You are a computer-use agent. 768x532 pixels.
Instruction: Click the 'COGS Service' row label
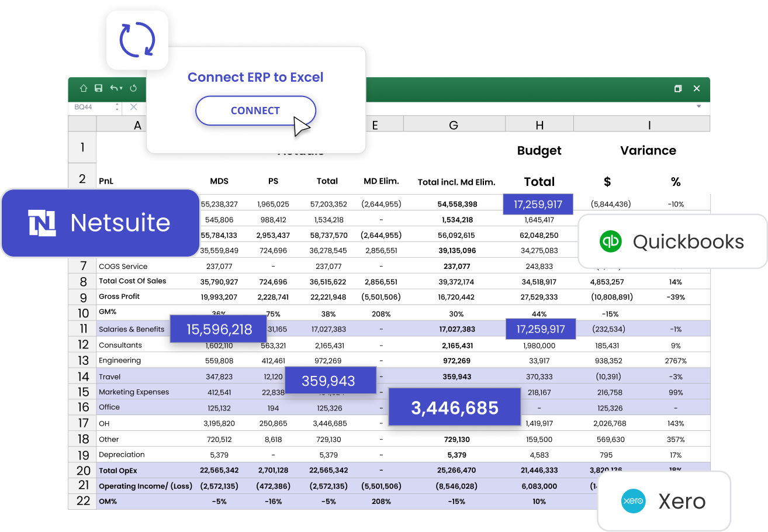click(x=123, y=266)
